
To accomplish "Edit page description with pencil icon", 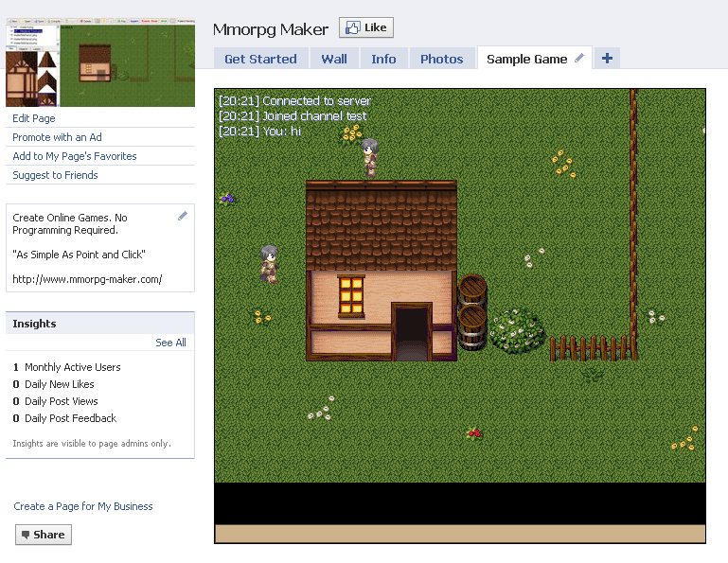I will point(183,216).
